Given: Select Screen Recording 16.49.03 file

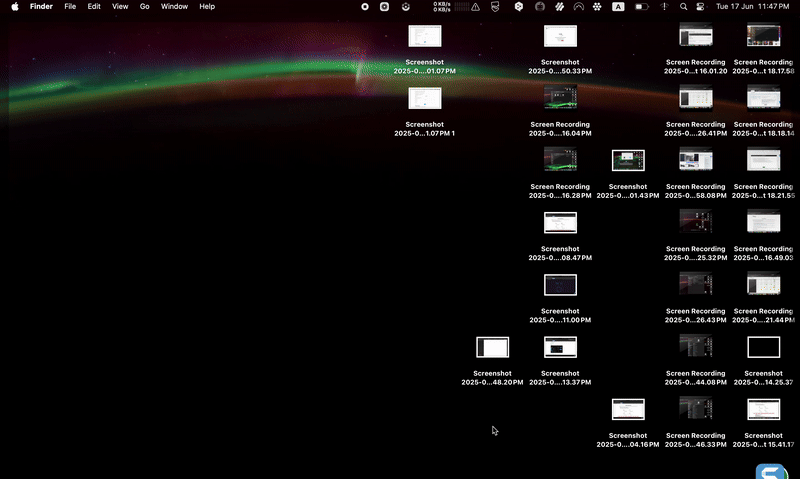Looking at the screenshot, I should [764, 236].
